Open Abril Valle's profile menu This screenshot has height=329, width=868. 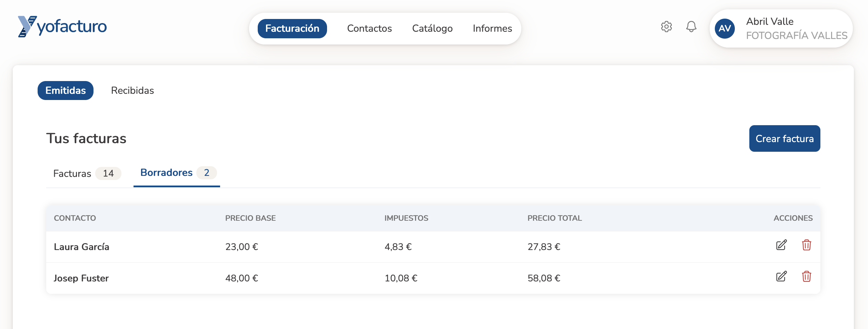click(781, 29)
